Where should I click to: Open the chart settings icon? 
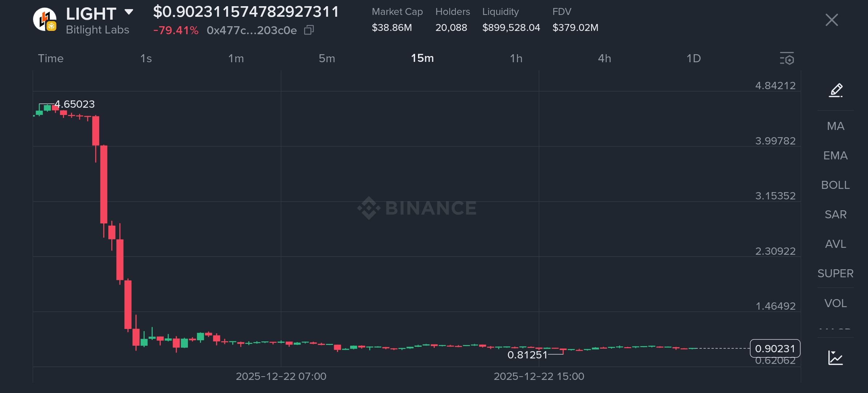click(787, 58)
